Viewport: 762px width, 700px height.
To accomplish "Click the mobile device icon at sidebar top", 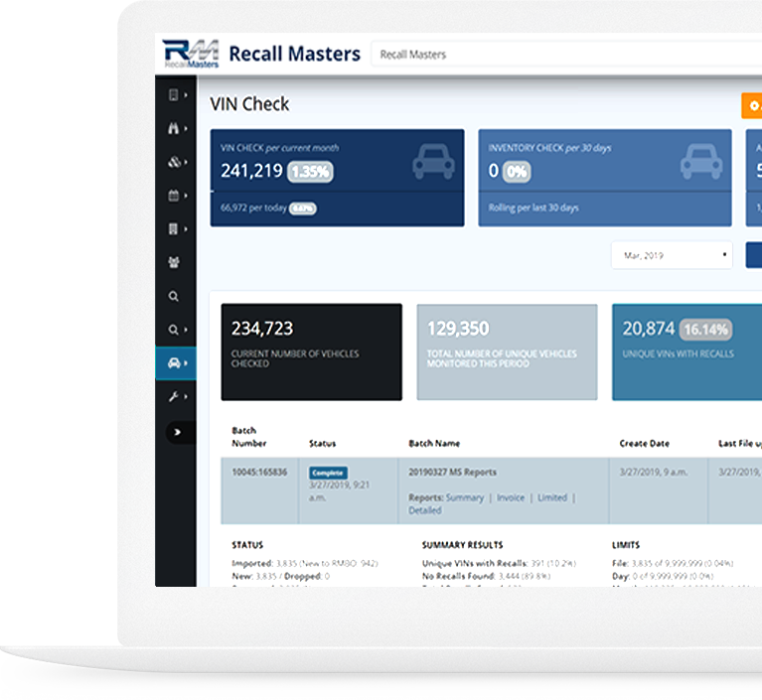I will (174, 95).
